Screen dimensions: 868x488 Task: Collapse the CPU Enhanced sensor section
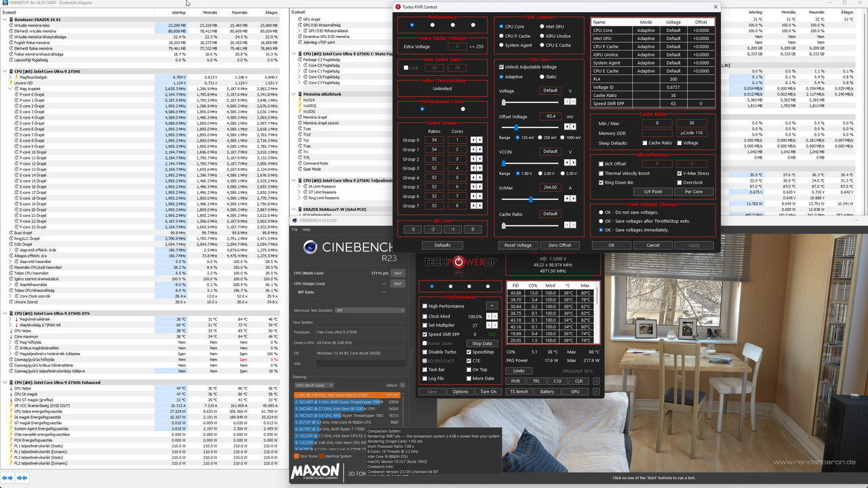tap(5, 382)
